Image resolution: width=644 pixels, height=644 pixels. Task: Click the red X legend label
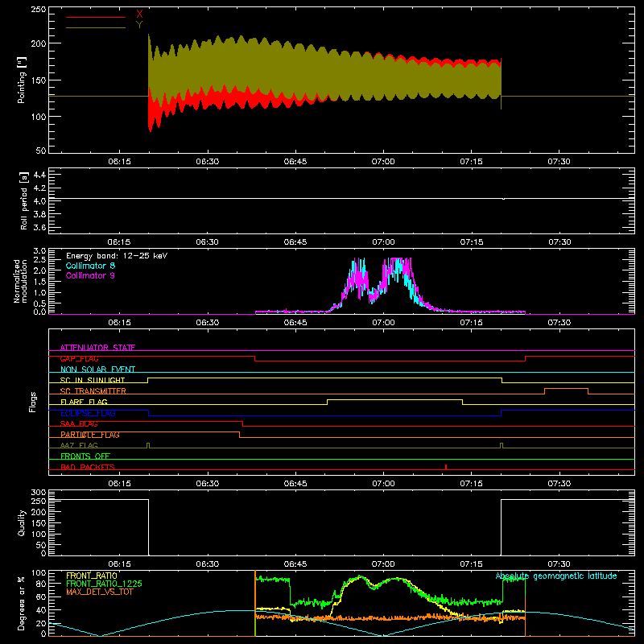coord(139,14)
